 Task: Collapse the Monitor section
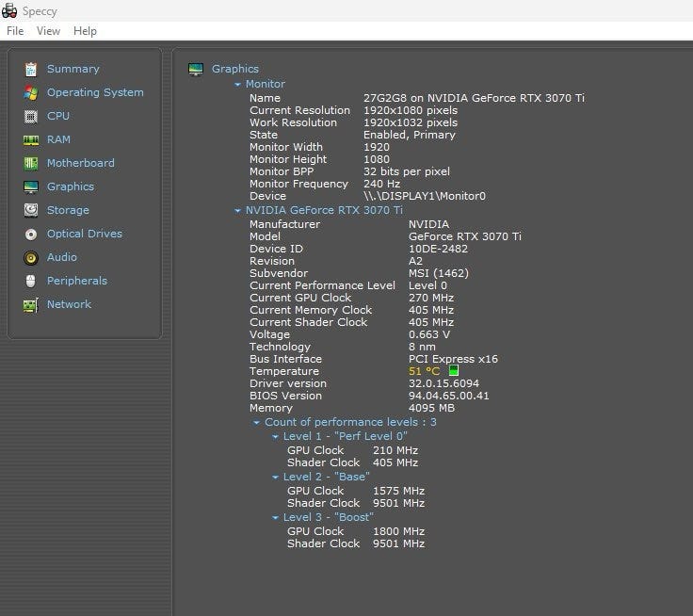coord(238,85)
